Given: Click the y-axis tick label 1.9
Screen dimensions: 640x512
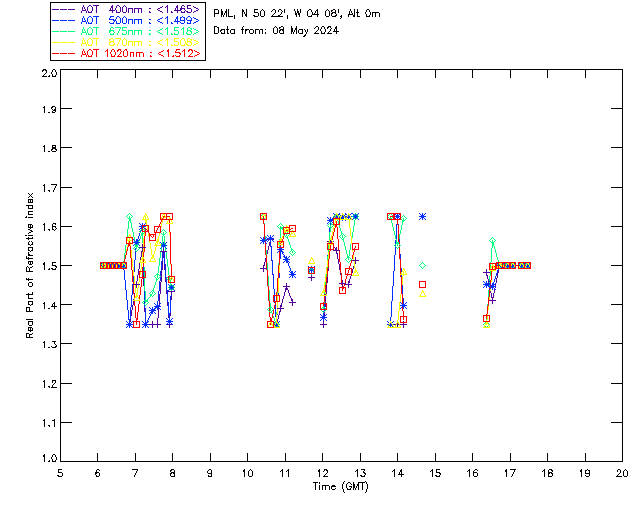Looking at the screenshot, I should click(x=49, y=109).
